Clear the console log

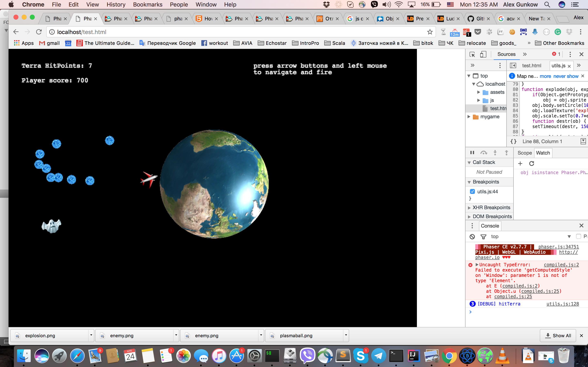coord(472,237)
